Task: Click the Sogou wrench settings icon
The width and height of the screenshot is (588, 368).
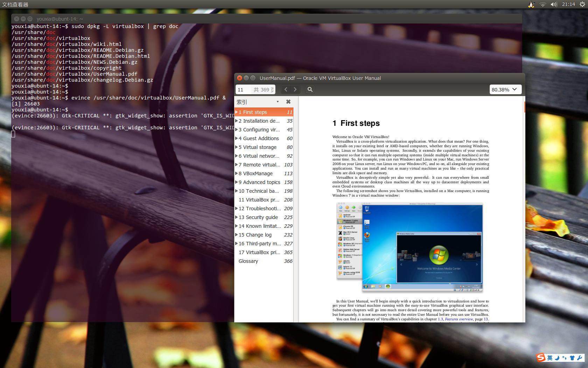Action: (x=580, y=358)
